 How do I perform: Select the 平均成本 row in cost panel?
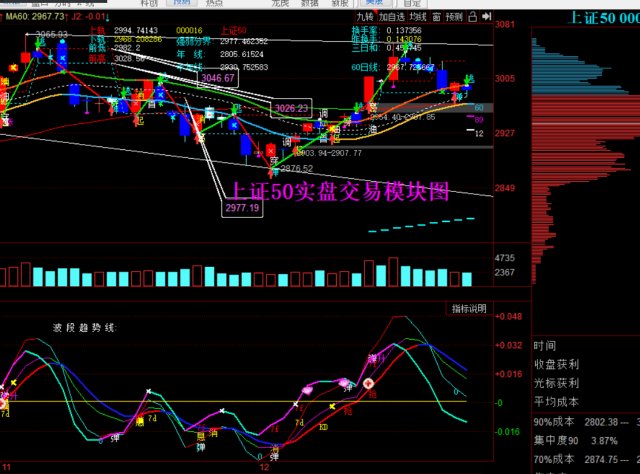tap(556, 401)
